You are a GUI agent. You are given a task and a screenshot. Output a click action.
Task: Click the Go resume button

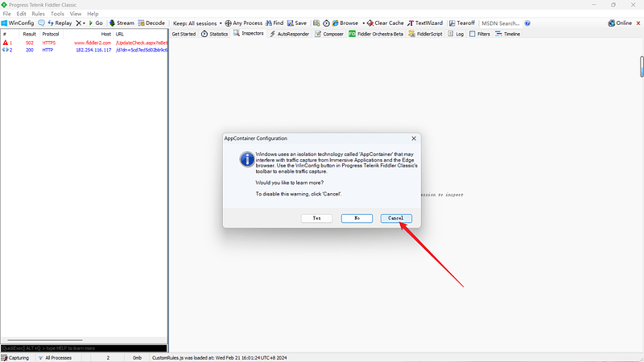(96, 23)
